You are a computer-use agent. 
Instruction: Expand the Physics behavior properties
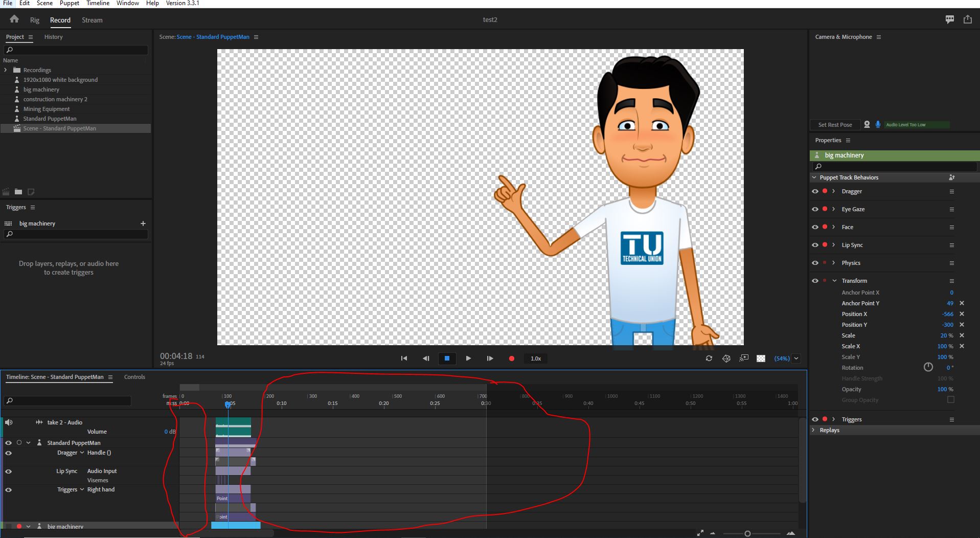833,263
